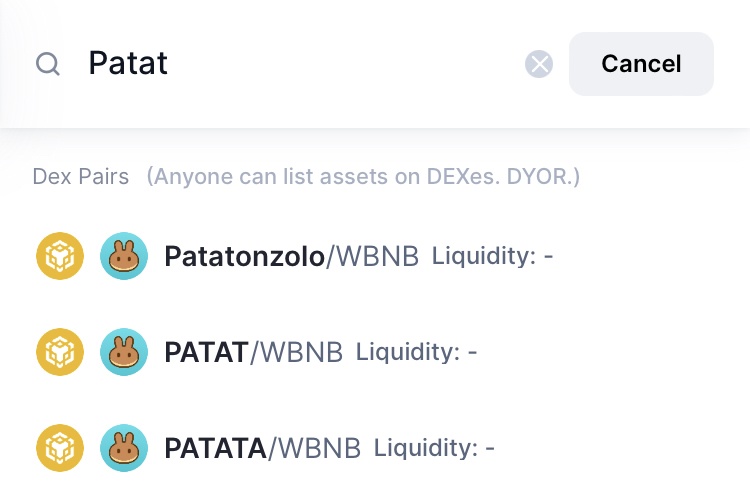
Task: Click BNB chain icon beside Patatonzolo
Action: click(60, 257)
